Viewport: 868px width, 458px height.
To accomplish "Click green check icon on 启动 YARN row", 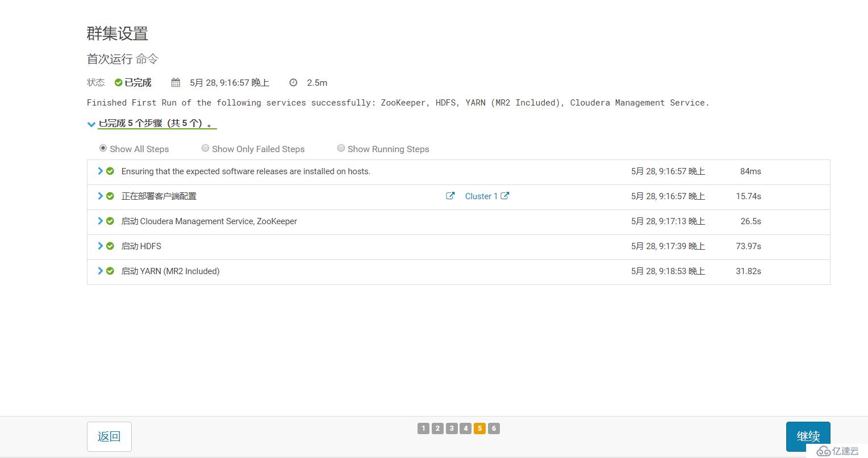I will (x=110, y=271).
